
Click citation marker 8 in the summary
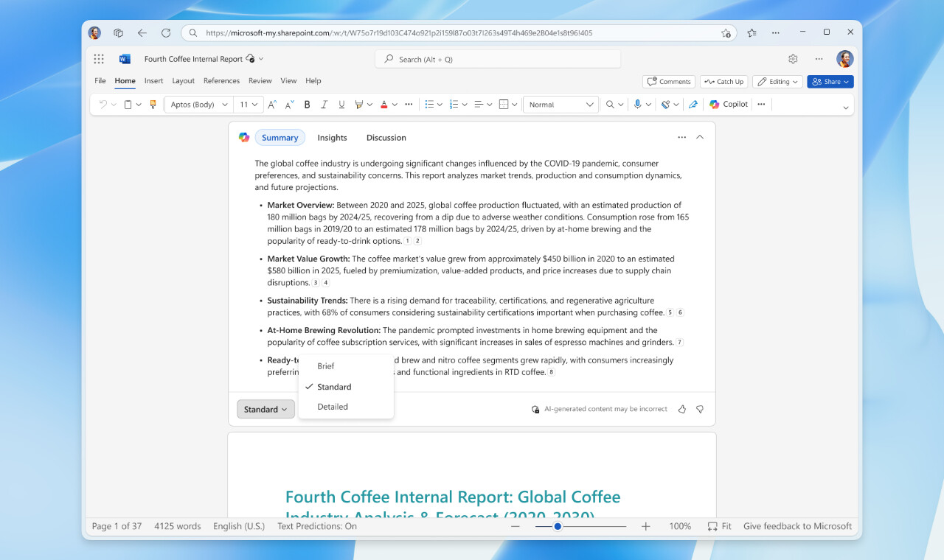point(551,372)
